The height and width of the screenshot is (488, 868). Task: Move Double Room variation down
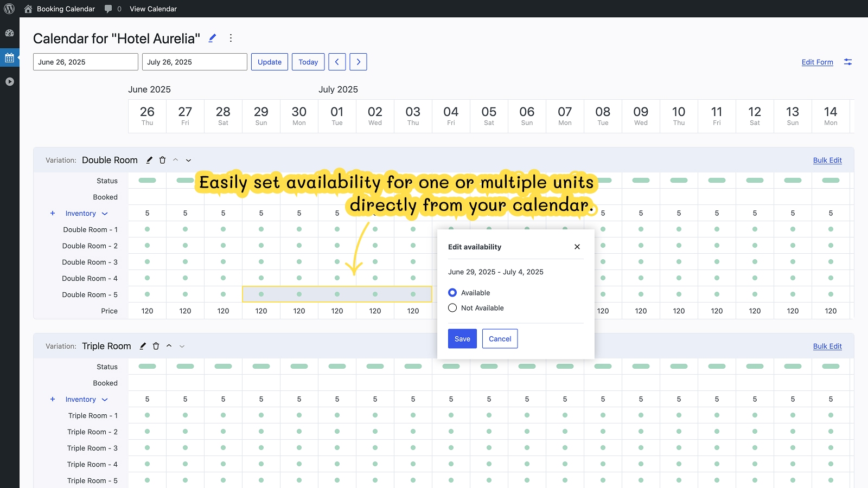(x=188, y=160)
